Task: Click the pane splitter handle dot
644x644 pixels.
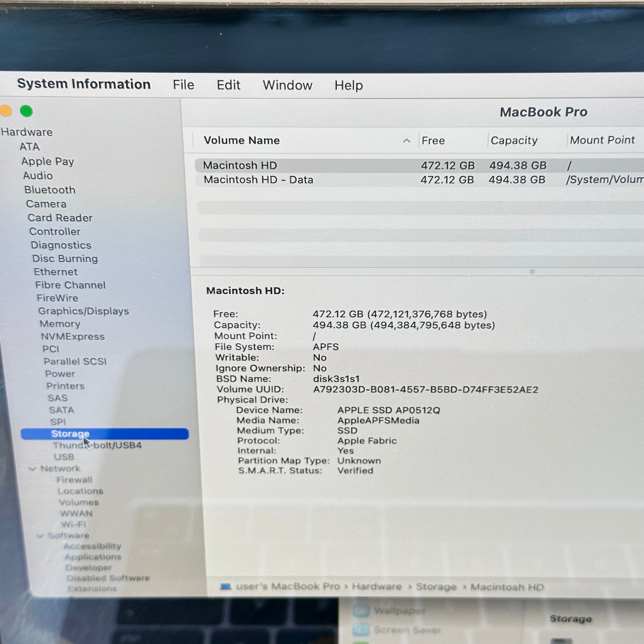Action: click(x=532, y=272)
